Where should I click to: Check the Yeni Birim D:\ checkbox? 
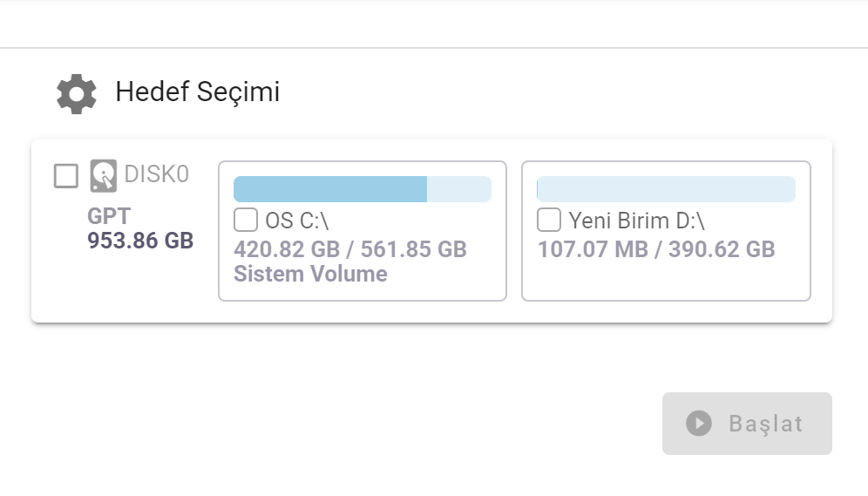click(x=549, y=219)
